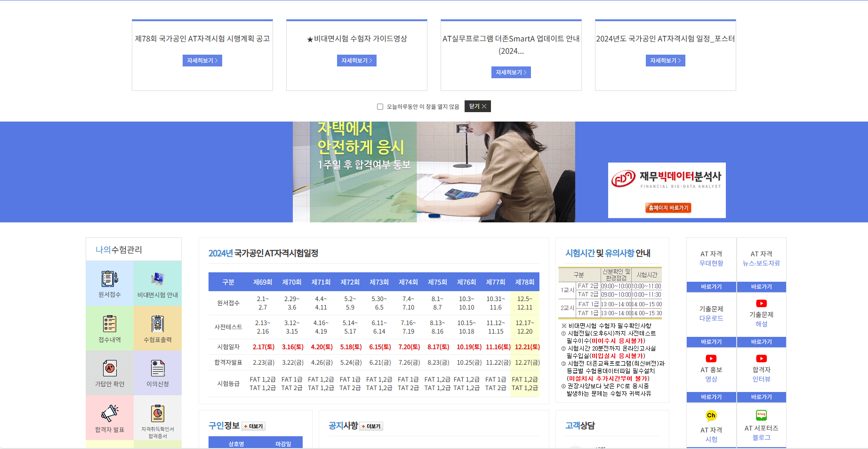Click 제78회 국가공인 AT자격시험 시행계획 공고 title

point(202,39)
